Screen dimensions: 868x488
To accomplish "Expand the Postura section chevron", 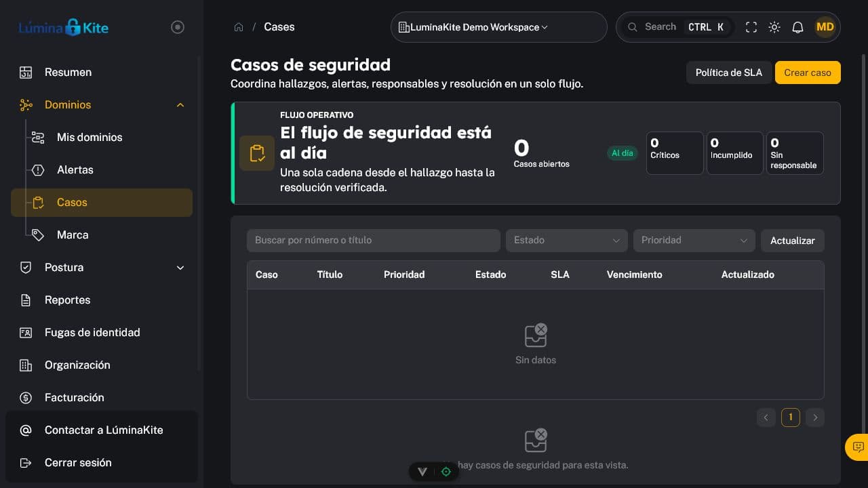I will [x=180, y=268].
